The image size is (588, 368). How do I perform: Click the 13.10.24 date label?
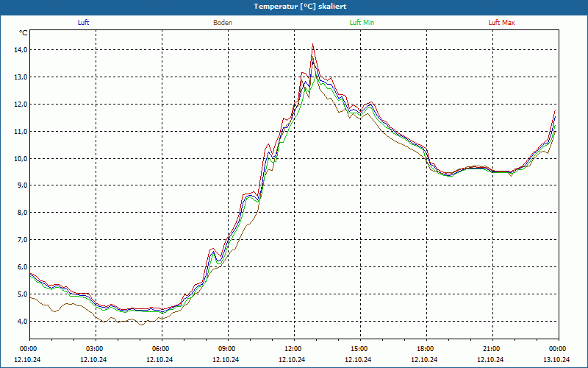pos(556,359)
